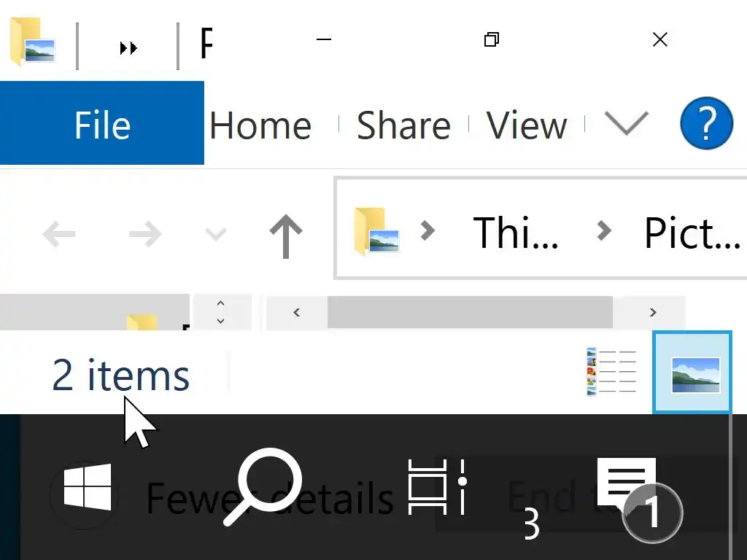Go up one folder level arrow
The height and width of the screenshot is (560, 747).
pos(285,235)
